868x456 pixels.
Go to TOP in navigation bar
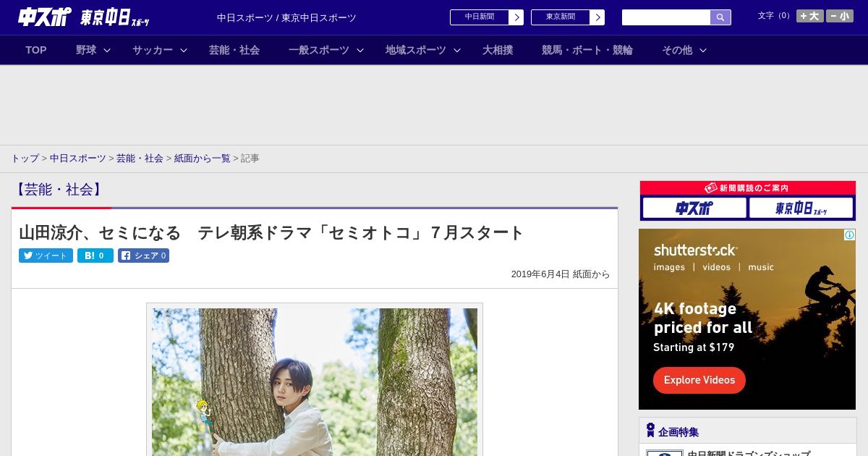tap(36, 50)
